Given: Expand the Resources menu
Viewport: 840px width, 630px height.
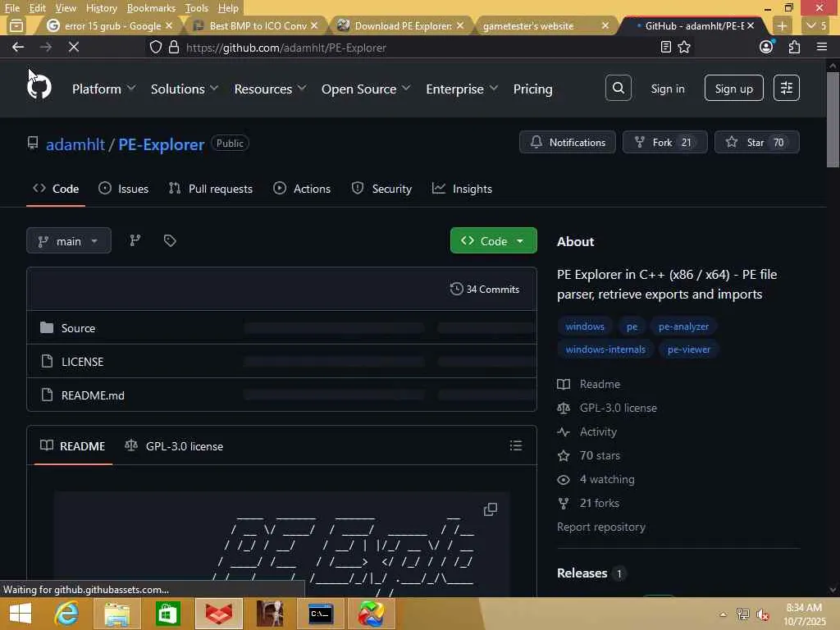Looking at the screenshot, I should (x=271, y=89).
